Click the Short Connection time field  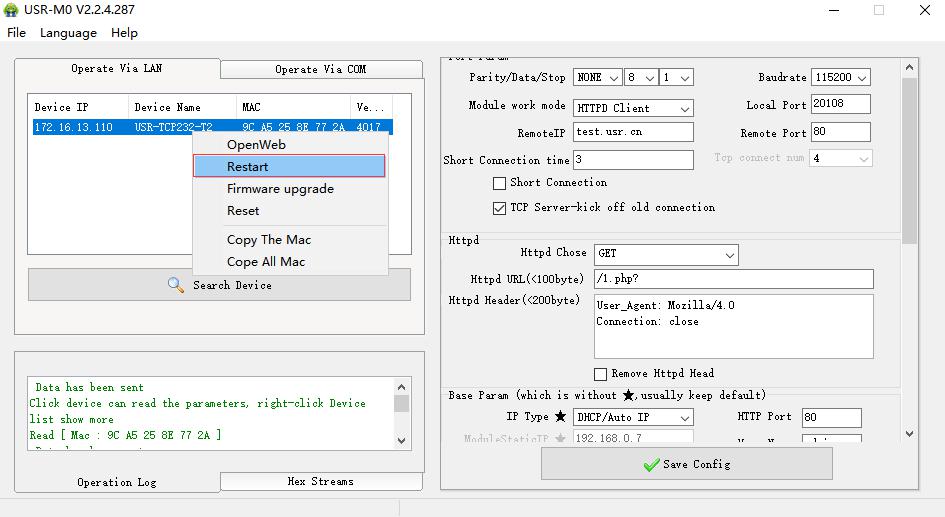click(633, 160)
